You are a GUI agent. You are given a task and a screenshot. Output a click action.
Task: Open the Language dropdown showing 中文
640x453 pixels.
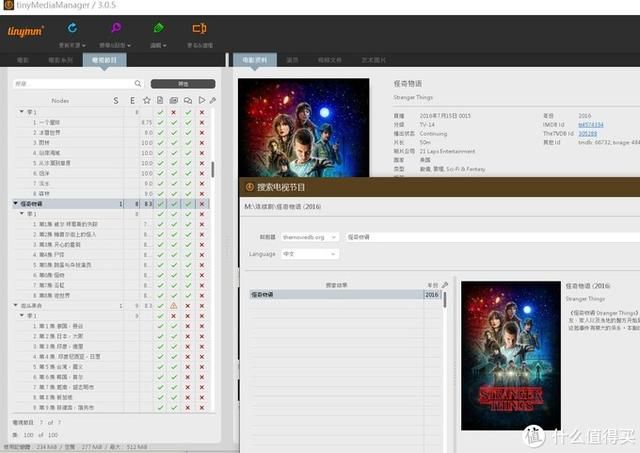coord(310,254)
